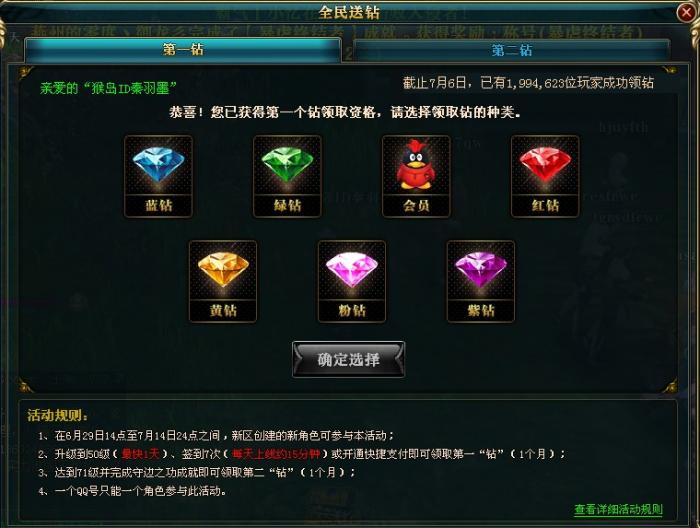This screenshot has height=528, width=700.
Task: Click the 粉钻 label under pink gem
Action: coord(352,310)
